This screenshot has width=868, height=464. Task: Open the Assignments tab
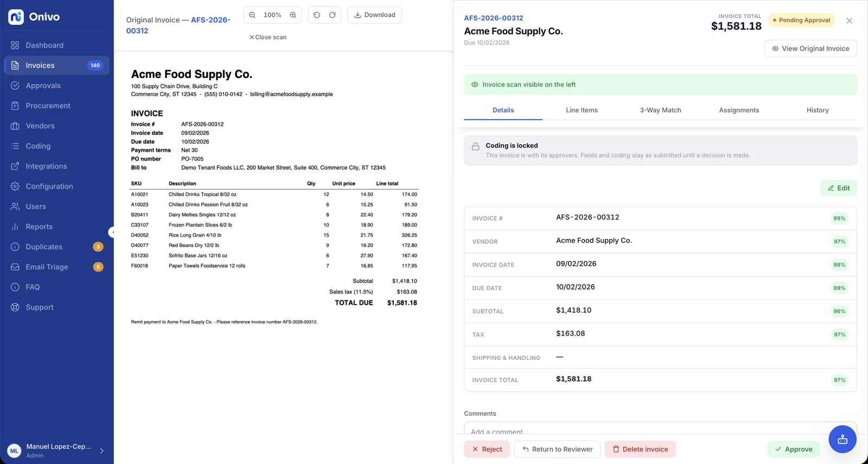[739, 110]
